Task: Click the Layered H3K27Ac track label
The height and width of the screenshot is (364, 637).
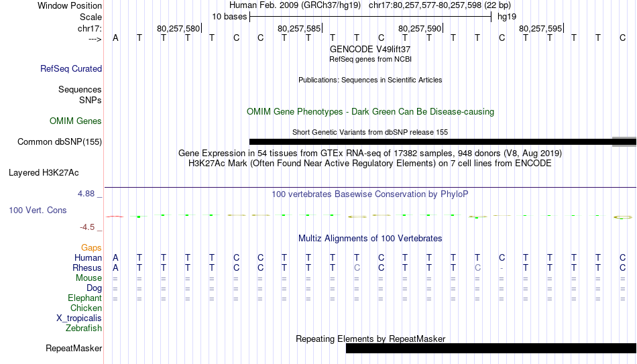Action: [44, 173]
